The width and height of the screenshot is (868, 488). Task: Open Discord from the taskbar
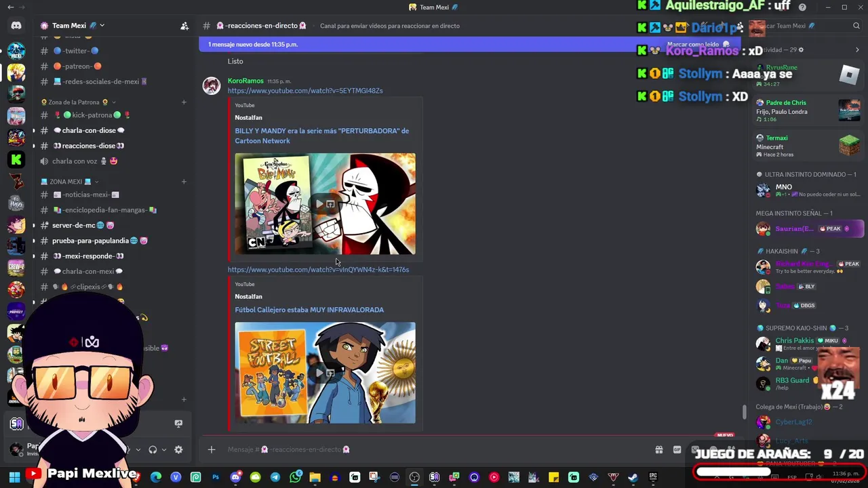pyautogui.click(x=235, y=477)
